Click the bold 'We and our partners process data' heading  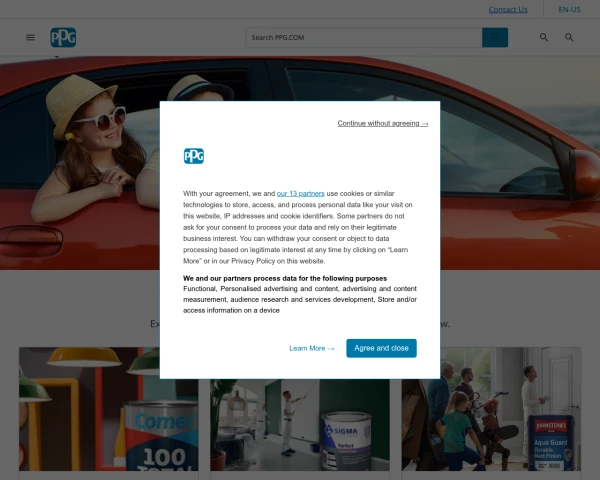(x=285, y=278)
